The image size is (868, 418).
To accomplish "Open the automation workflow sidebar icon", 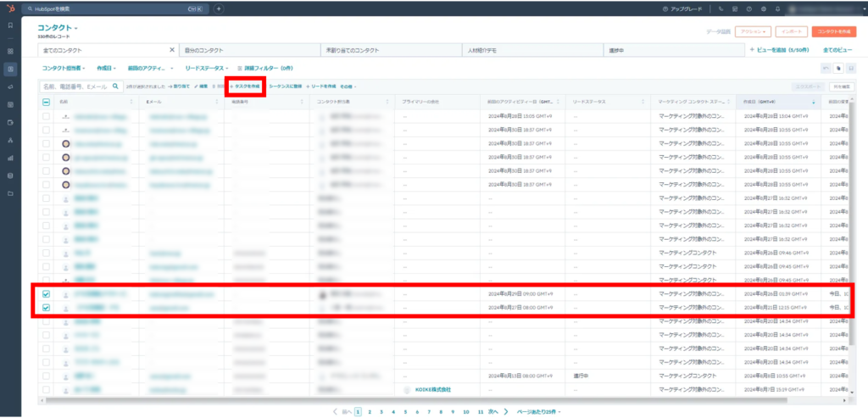I will pos(10,140).
